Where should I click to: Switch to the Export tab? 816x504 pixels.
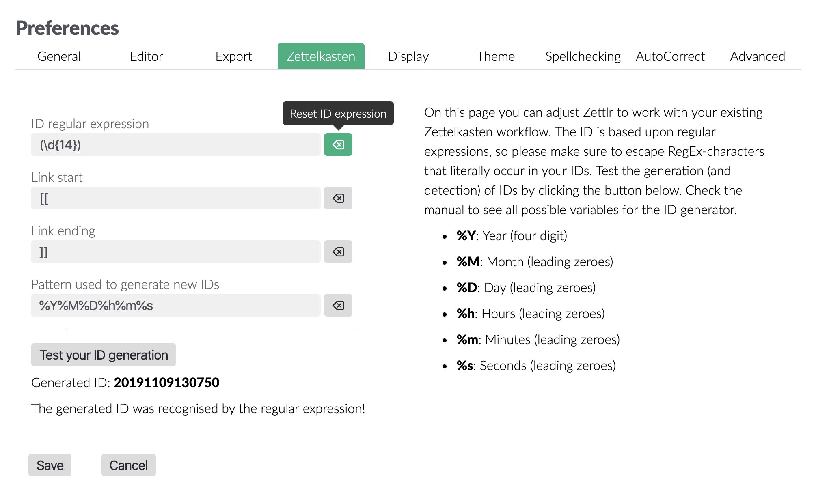click(x=233, y=56)
